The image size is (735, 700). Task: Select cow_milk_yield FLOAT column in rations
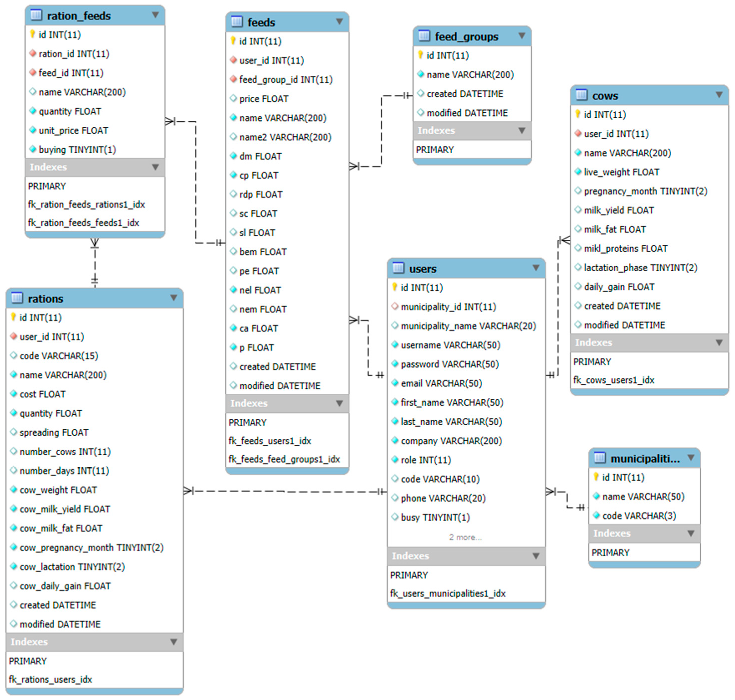[x=65, y=509]
